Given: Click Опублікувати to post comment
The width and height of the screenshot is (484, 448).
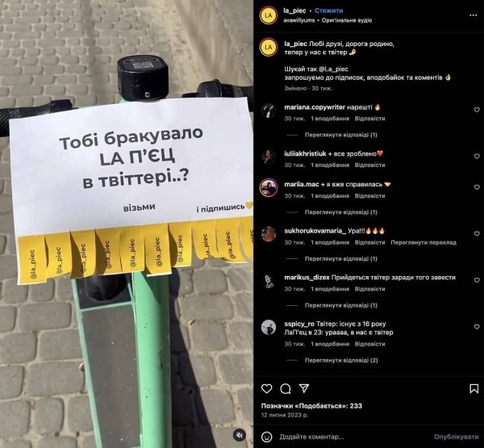Looking at the screenshot, I should [457, 437].
